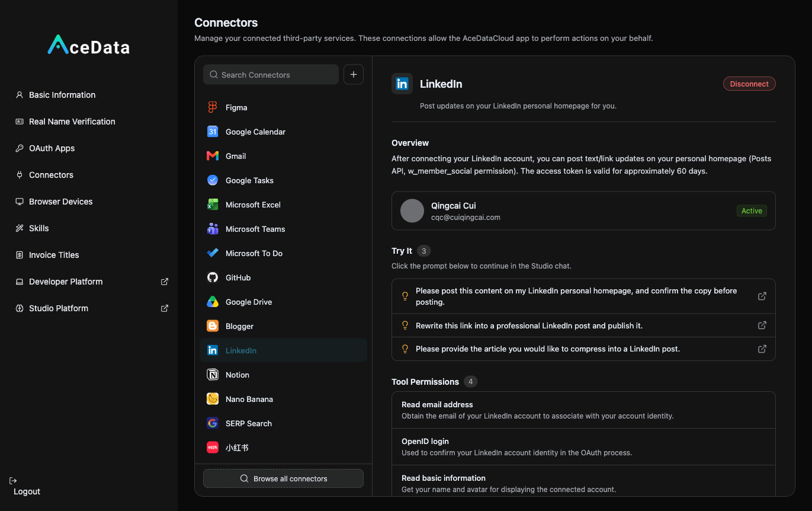Click the Figma connector label
The height and width of the screenshot is (511, 812).
point(236,107)
